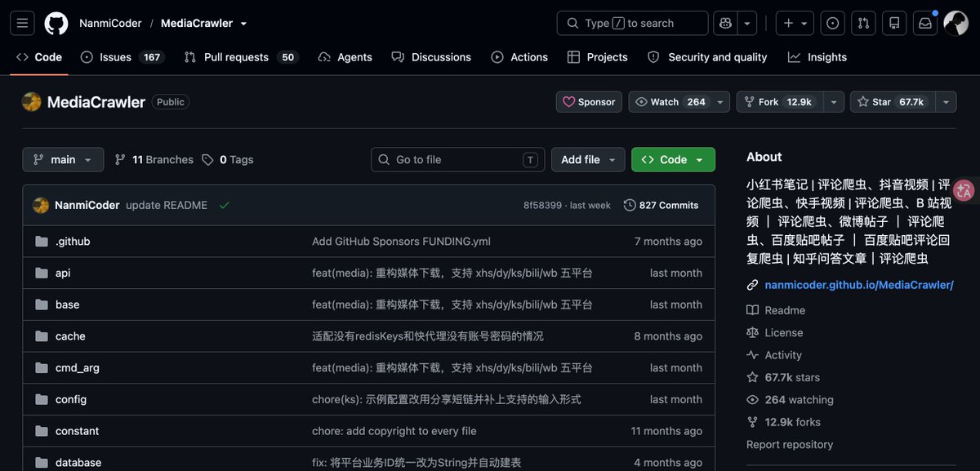Go to GitHub home via the Octocat logo
The image size is (980, 471).
tap(56, 23)
